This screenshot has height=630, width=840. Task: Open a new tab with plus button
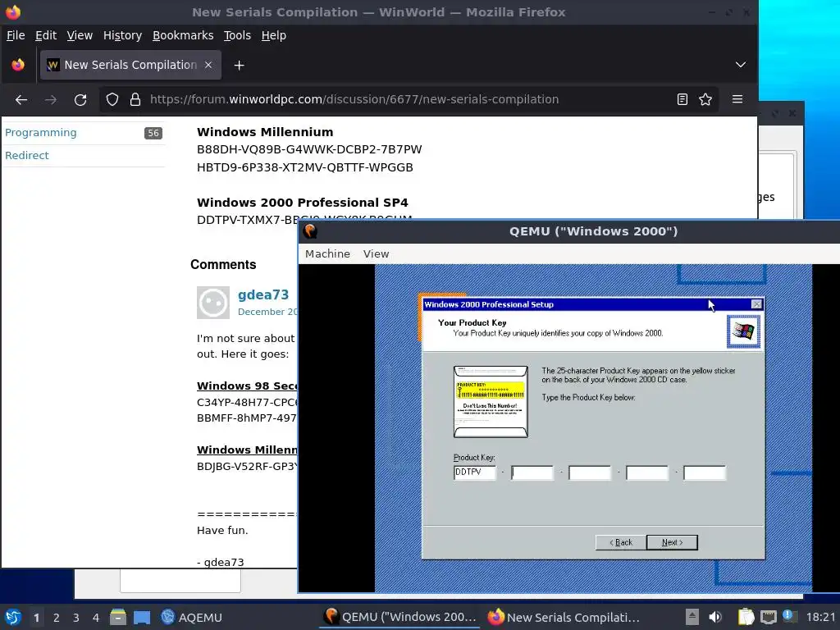click(x=239, y=66)
